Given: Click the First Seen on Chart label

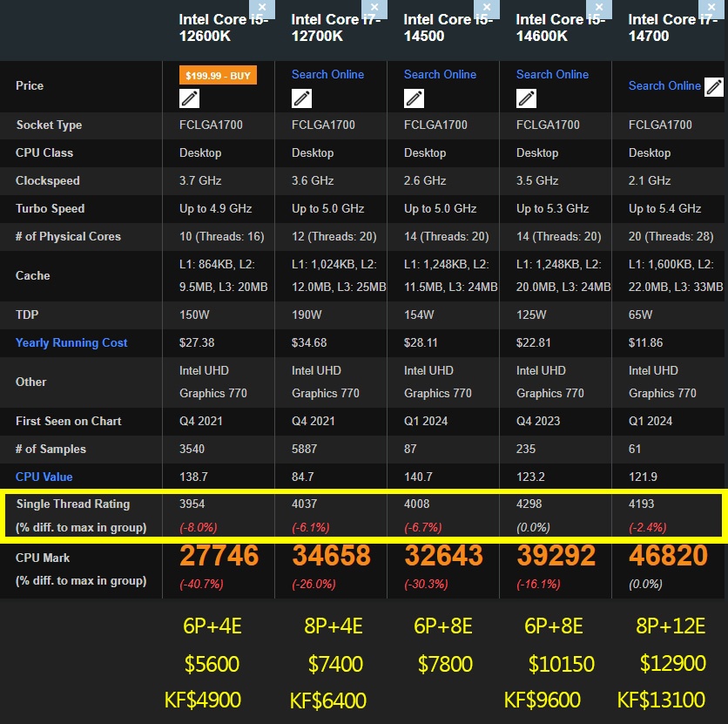Looking at the screenshot, I should [69, 421].
